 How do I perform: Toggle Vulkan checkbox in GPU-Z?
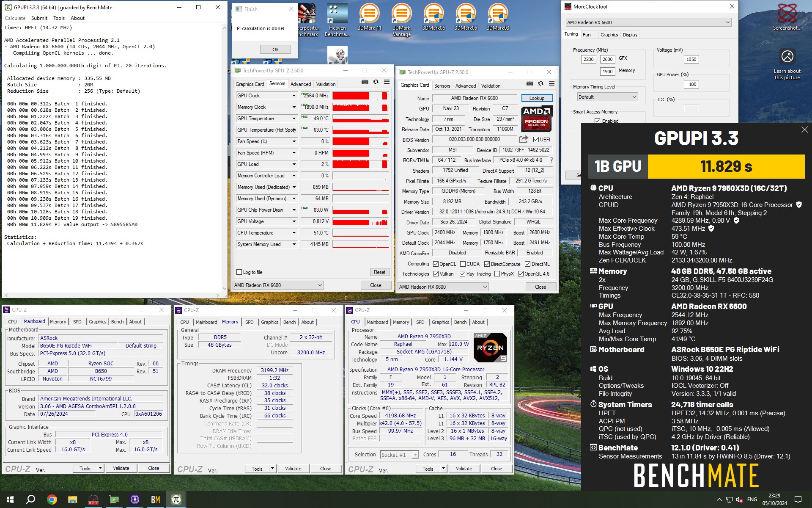coord(436,274)
